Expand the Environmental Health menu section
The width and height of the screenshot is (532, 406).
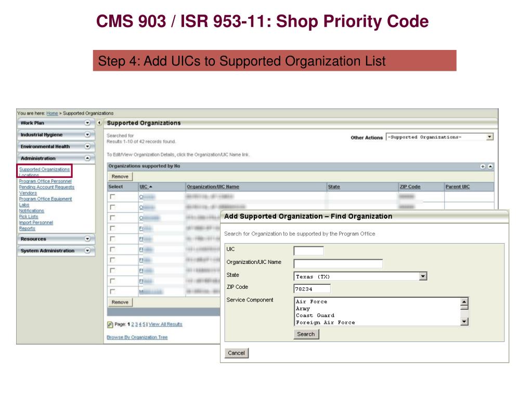(x=87, y=146)
